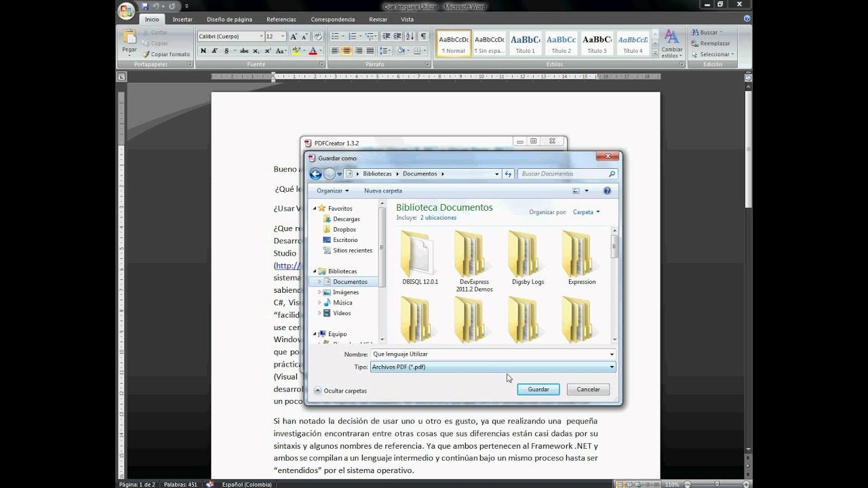
Task: Decrease the paragraph indent
Action: pyautogui.click(x=386, y=37)
